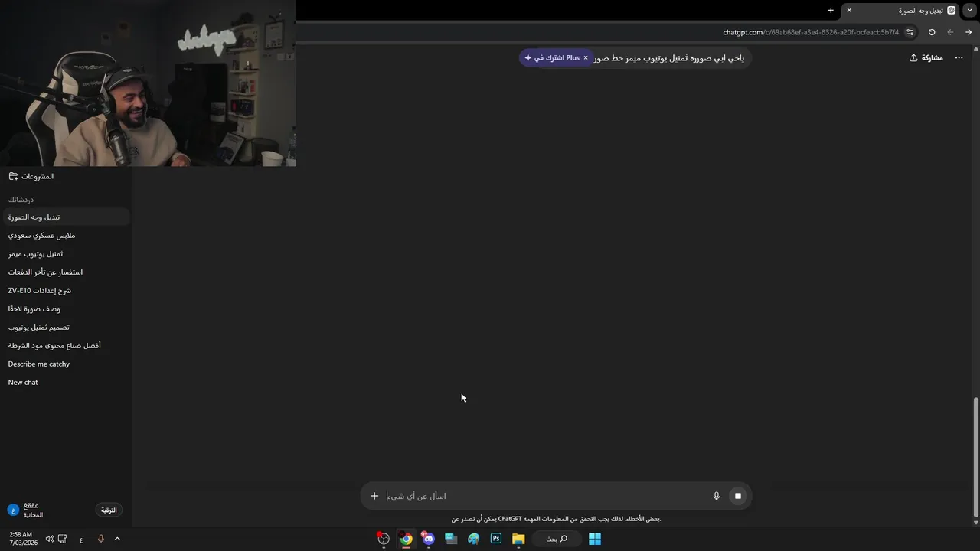Image resolution: width=980 pixels, height=551 pixels.
Task: Share the chat with مشاركة button
Action: (926, 58)
